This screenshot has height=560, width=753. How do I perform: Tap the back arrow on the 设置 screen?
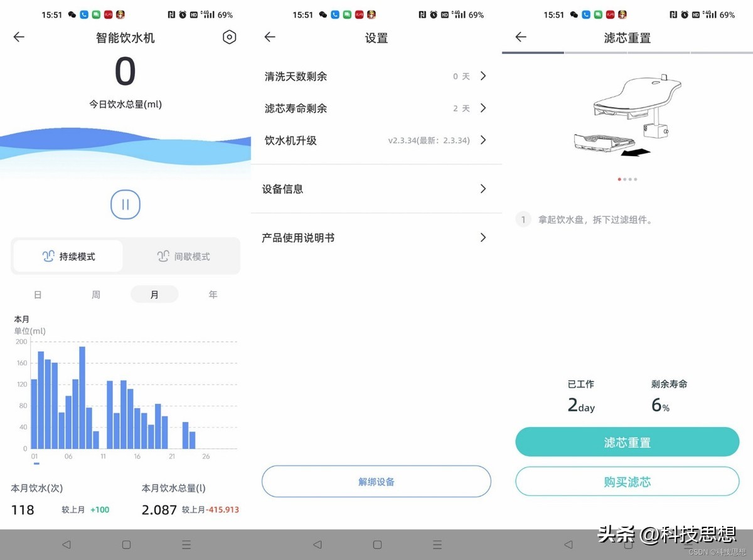269,37
